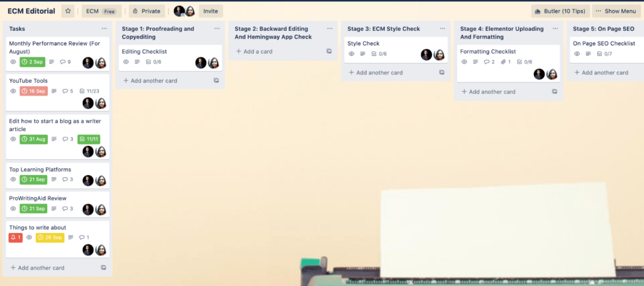Open the Stage 1 list actions menu
The height and width of the screenshot is (286, 644).
[217, 29]
